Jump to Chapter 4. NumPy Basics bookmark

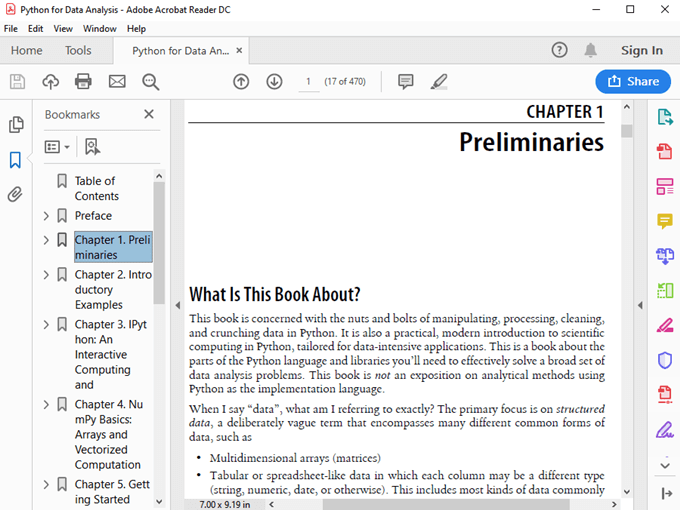click(109, 434)
